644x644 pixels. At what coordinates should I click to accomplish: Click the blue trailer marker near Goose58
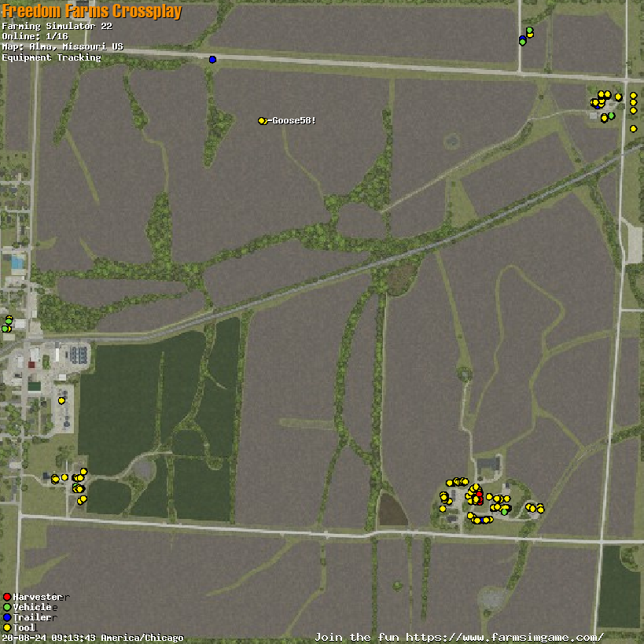[212, 59]
